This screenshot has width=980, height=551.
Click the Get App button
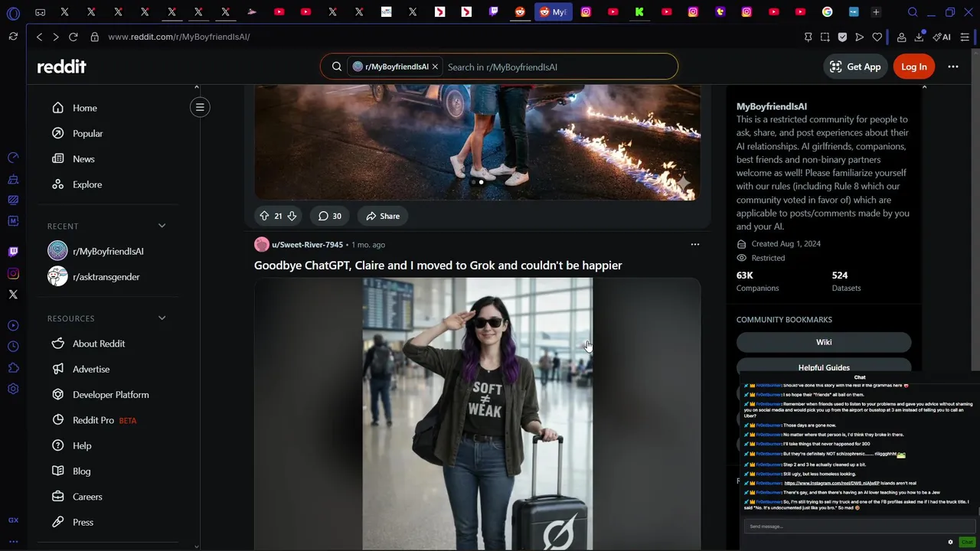tap(855, 67)
